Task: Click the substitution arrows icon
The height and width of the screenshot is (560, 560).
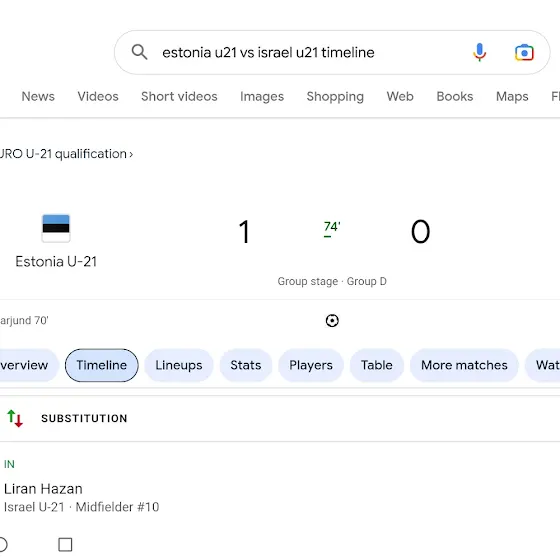Action: point(15,418)
